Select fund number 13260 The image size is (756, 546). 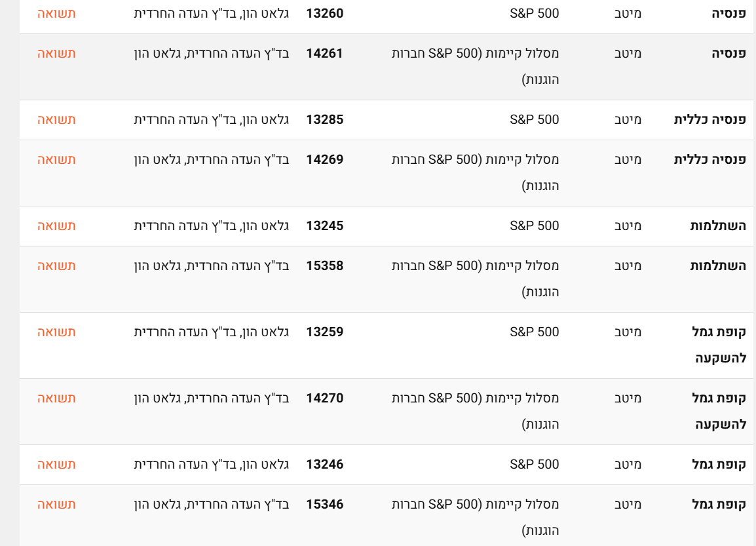click(x=325, y=13)
